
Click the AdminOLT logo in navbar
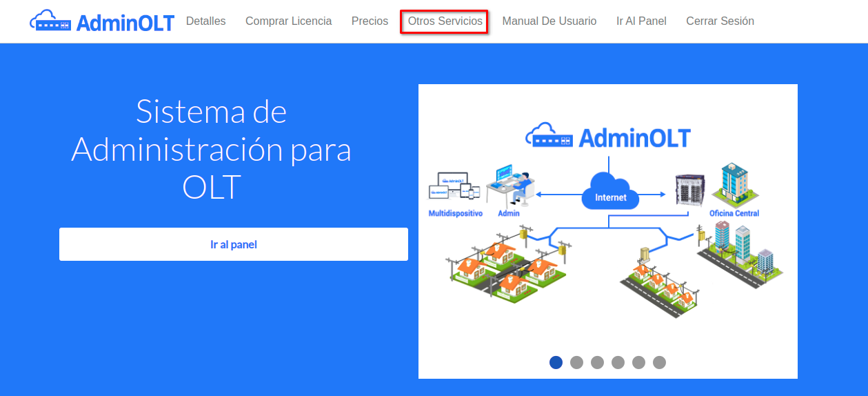click(x=102, y=21)
